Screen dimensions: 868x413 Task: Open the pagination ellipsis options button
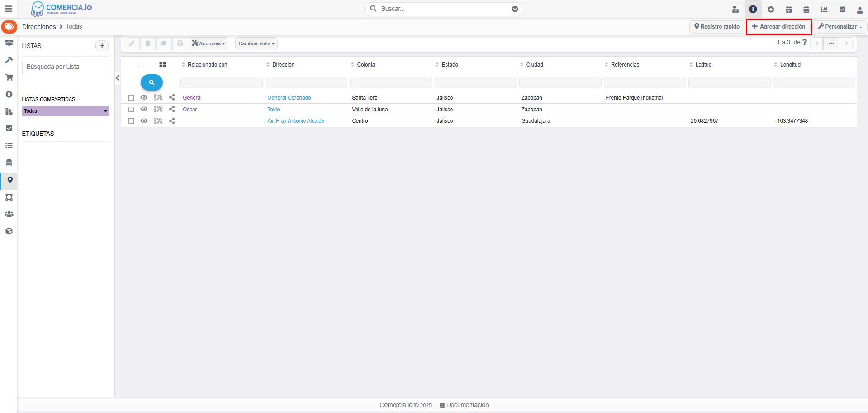[x=831, y=43]
